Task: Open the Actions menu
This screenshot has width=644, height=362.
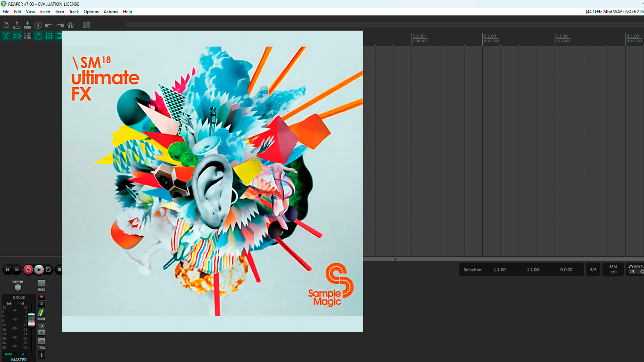Action: click(111, 12)
